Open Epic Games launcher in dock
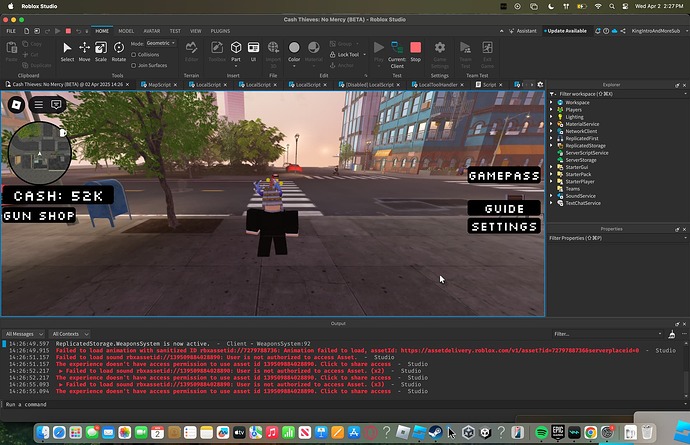The width and height of the screenshot is (690, 445). [558, 433]
